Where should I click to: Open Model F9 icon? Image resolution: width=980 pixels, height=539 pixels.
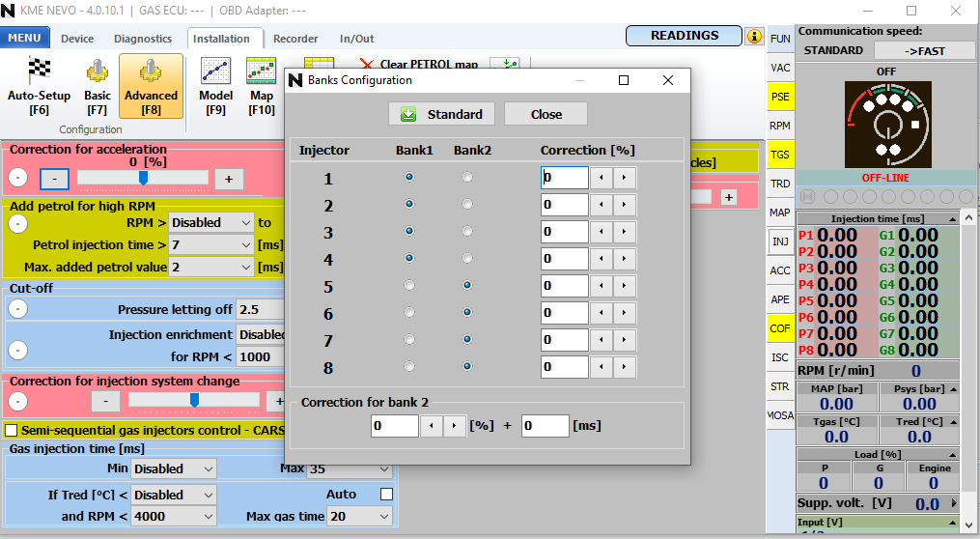(x=215, y=86)
